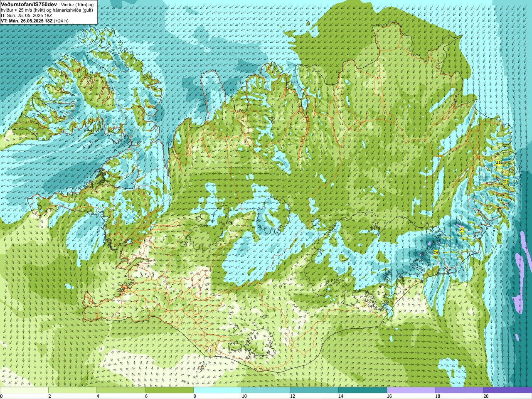Click the legend tick value 14
Image resolution: width=532 pixels, height=399 pixels.
point(341,396)
